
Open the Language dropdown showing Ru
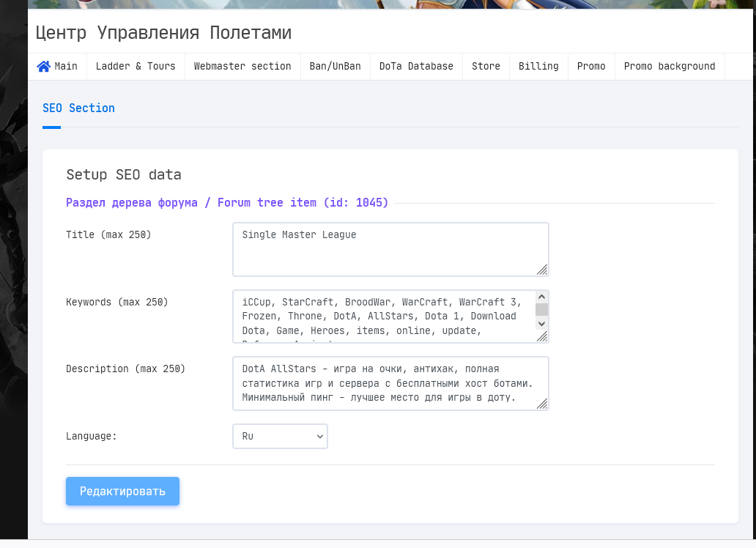[x=280, y=436]
